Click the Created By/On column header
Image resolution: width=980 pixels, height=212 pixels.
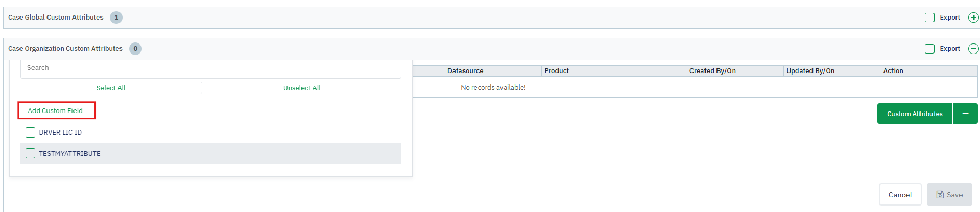tap(712, 71)
